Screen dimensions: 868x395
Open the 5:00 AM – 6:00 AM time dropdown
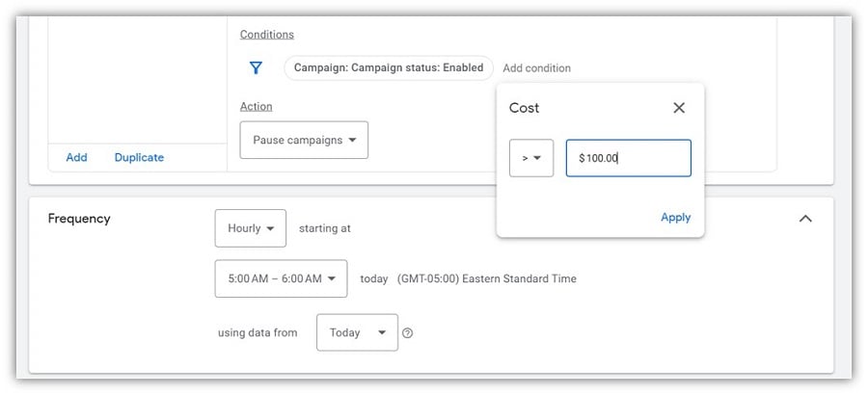point(282,278)
